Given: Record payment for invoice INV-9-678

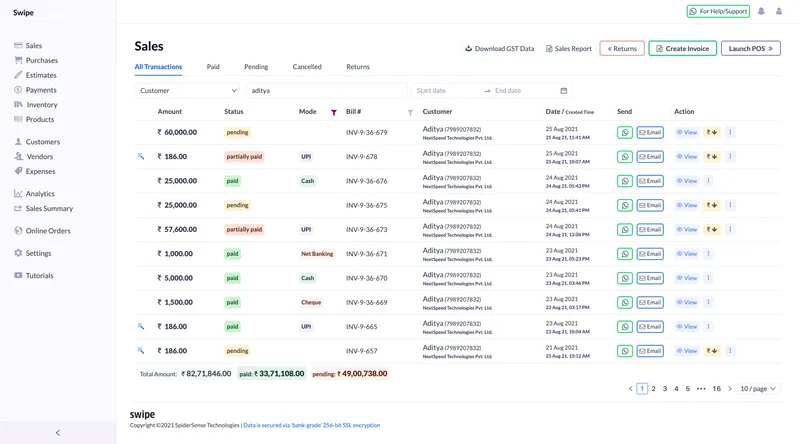Looking at the screenshot, I should pos(712,157).
